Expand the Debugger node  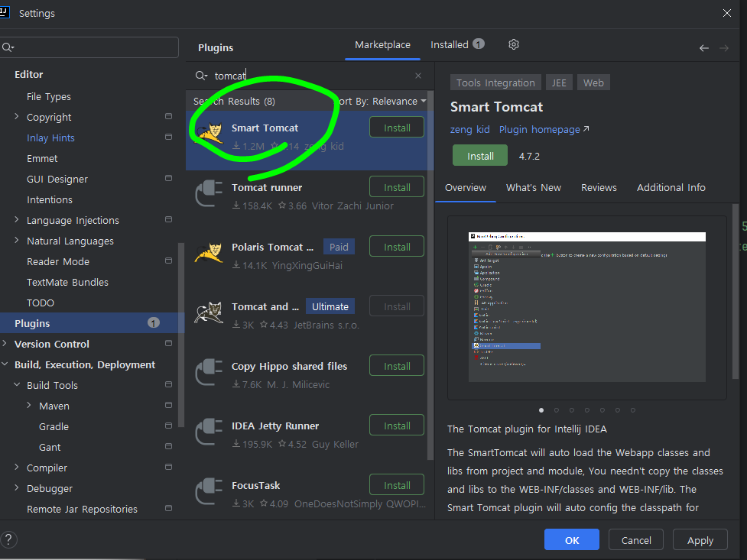pyautogui.click(x=17, y=487)
